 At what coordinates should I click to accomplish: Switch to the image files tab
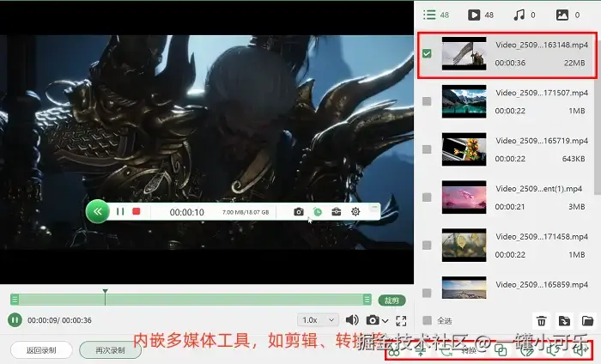568,15
